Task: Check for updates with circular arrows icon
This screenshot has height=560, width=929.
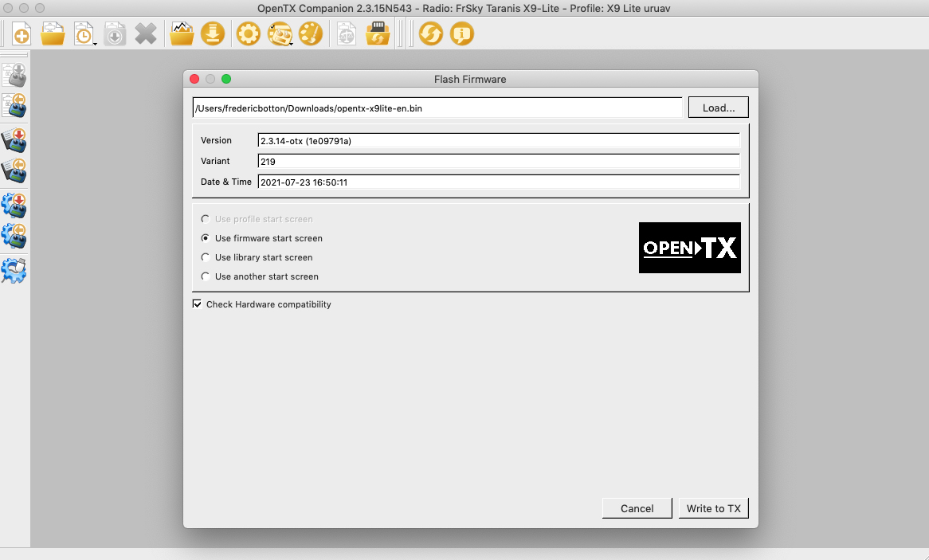Action: [x=431, y=33]
